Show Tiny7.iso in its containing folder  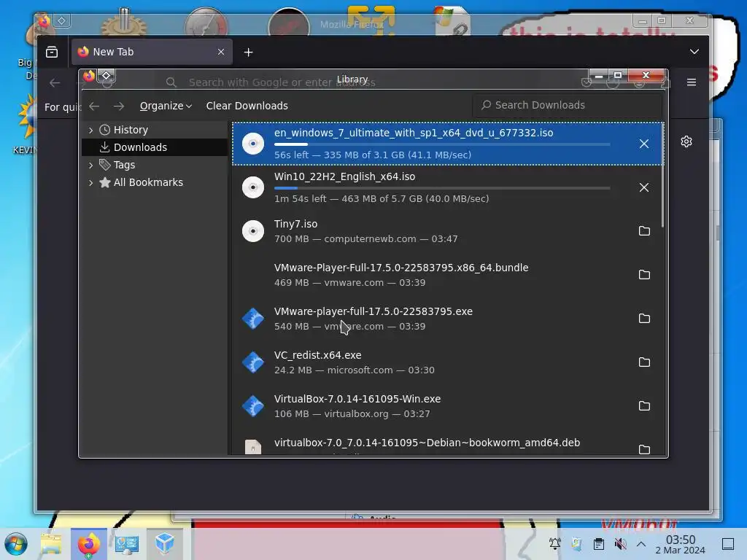[644, 231]
